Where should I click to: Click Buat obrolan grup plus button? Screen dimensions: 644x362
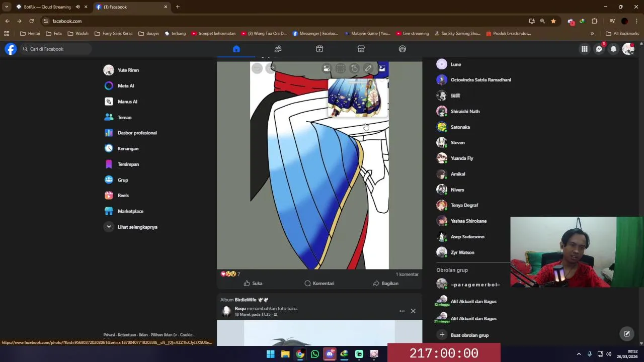(x=442, y=335)
